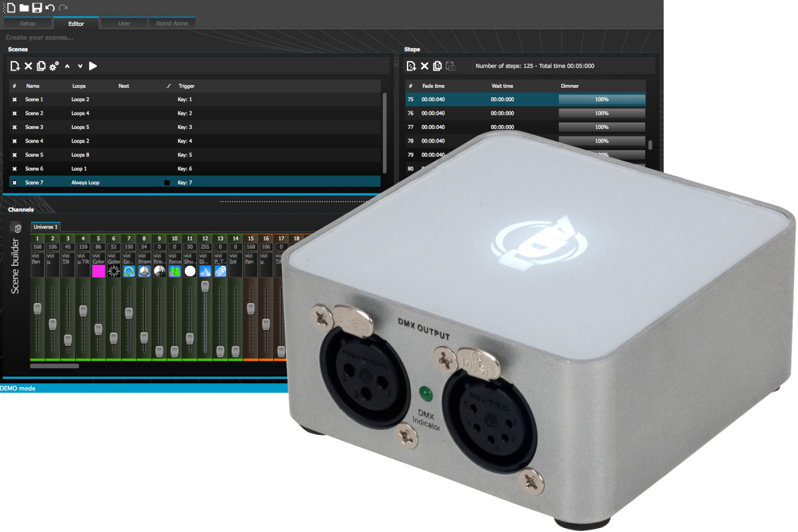Toggle Scene 7 fade checkbox square
This screenshot has height=532, width=798.
tap(168, 182)
